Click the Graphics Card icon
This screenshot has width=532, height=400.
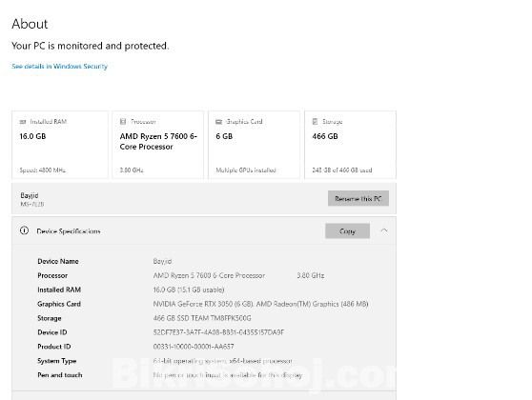click(x=219, y=122)
